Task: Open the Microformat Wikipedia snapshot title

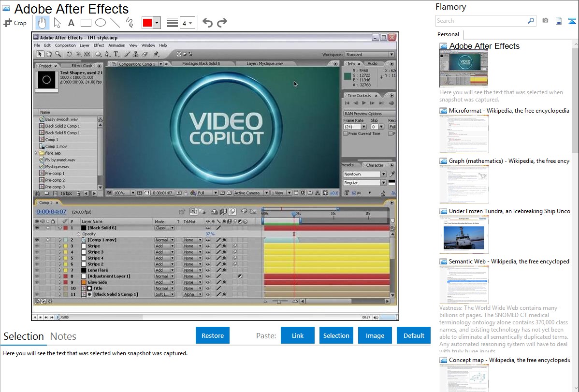Action: coord(509,111)
